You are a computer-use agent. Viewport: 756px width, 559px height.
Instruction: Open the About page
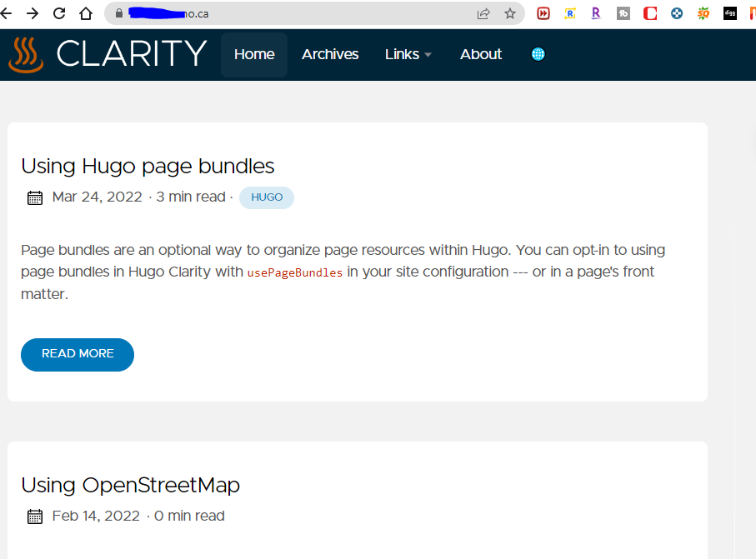[x=481, y=54]
